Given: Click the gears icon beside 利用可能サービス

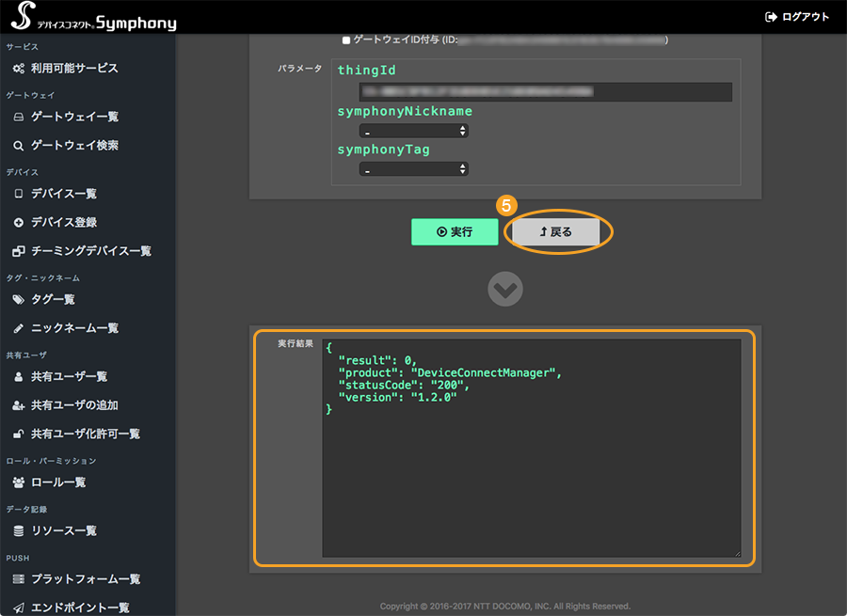Looking at the screenshot, I should (19, 69).
